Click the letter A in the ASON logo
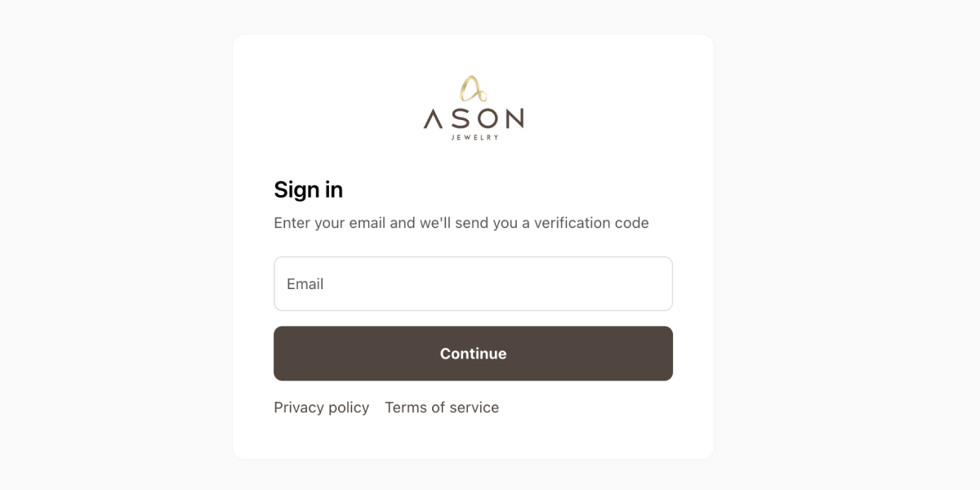The width and height of the screenshot is (980, 490). click(433, 119)
